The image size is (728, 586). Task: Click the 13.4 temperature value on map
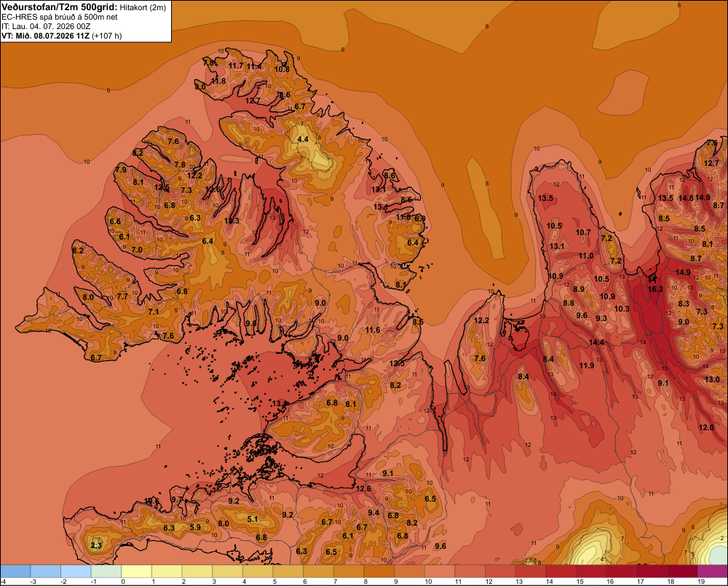(380, 207)
